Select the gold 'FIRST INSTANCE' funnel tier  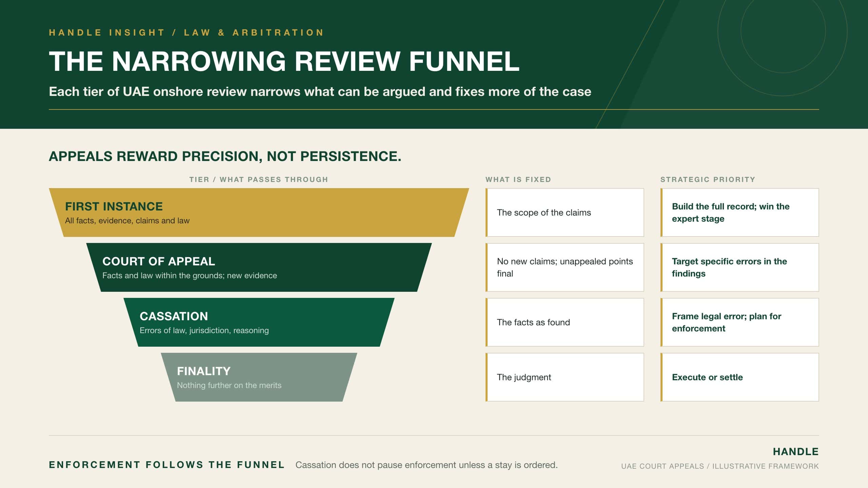pos(259,212)
